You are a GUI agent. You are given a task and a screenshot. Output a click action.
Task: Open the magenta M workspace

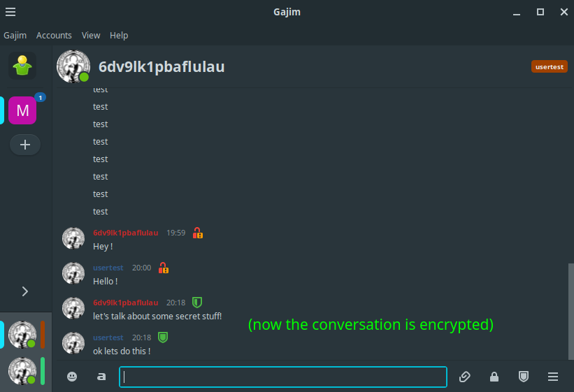pyautogui.click(x=22, y=110)
